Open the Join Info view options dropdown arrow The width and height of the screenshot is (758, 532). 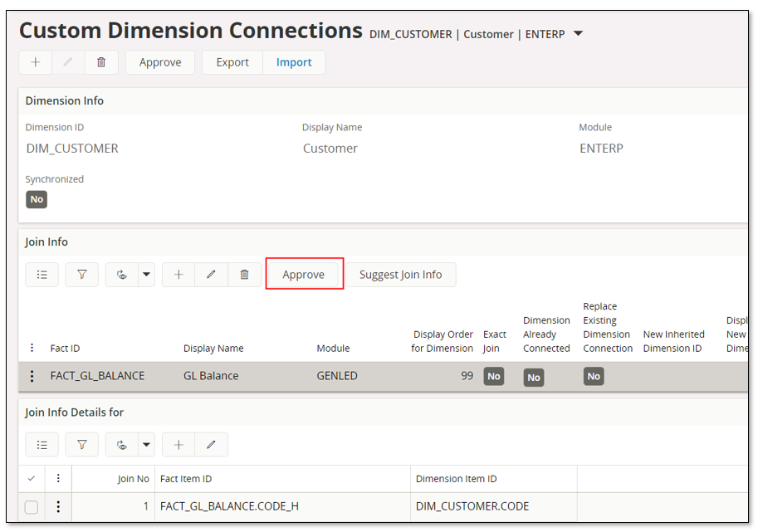click(146, 275)
